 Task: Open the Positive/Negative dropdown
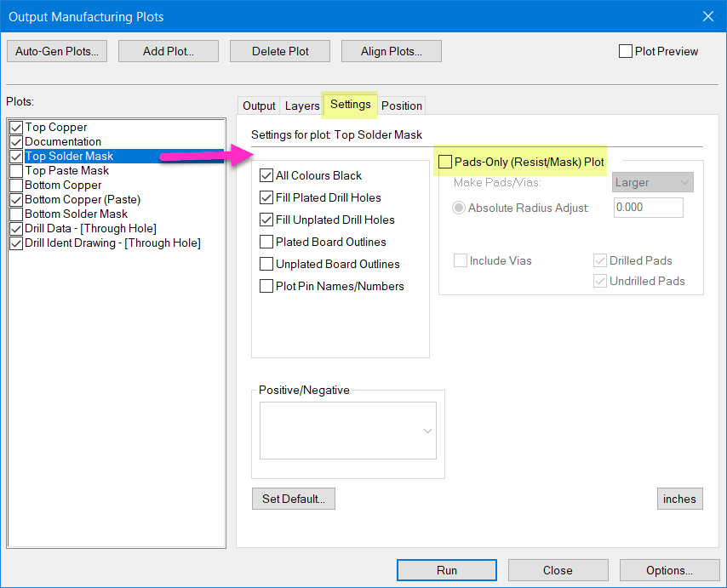[347, 431]
